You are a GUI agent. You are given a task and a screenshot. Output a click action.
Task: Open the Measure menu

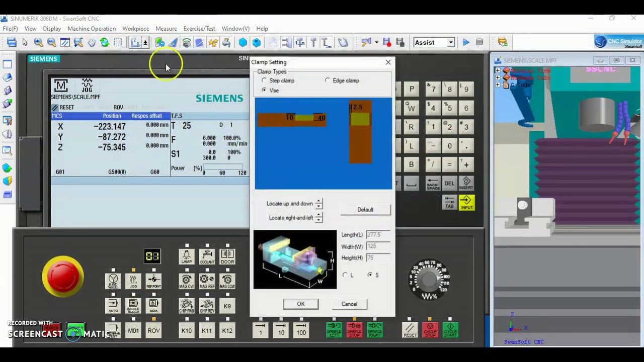[x=166, y=29]
